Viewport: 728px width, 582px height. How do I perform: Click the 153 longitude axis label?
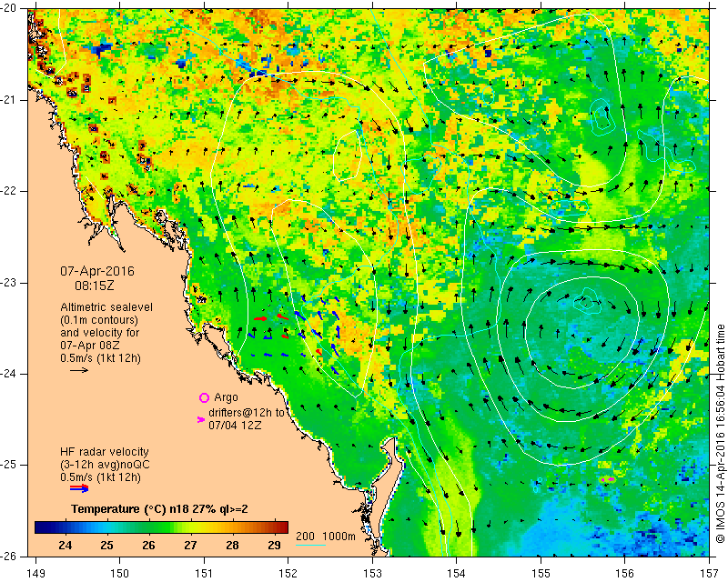(372, 573)
